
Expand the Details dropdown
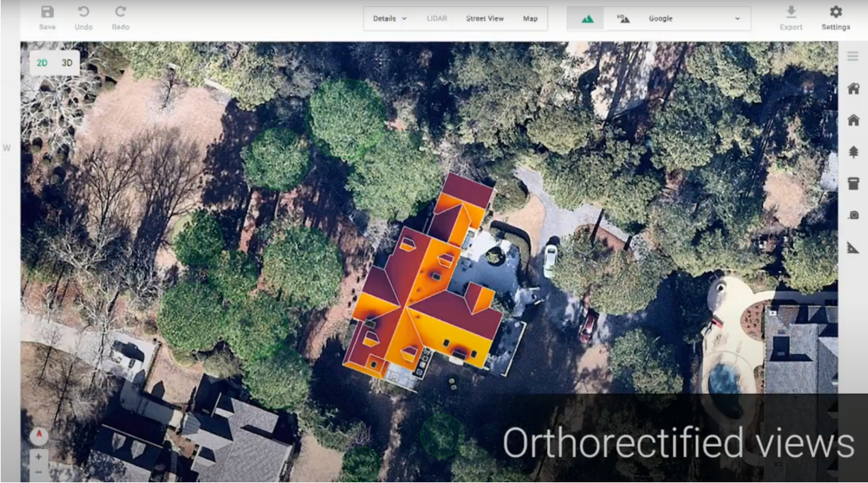390,19
